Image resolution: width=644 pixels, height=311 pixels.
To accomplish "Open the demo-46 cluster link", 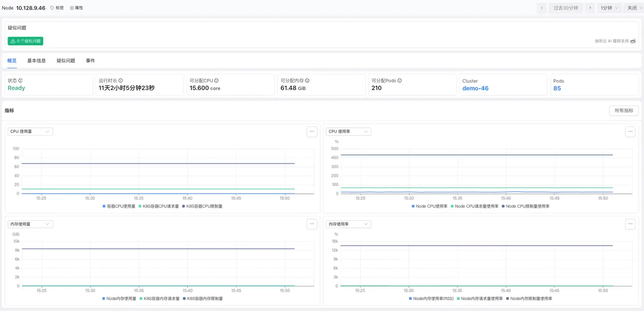I will [475, 88].
